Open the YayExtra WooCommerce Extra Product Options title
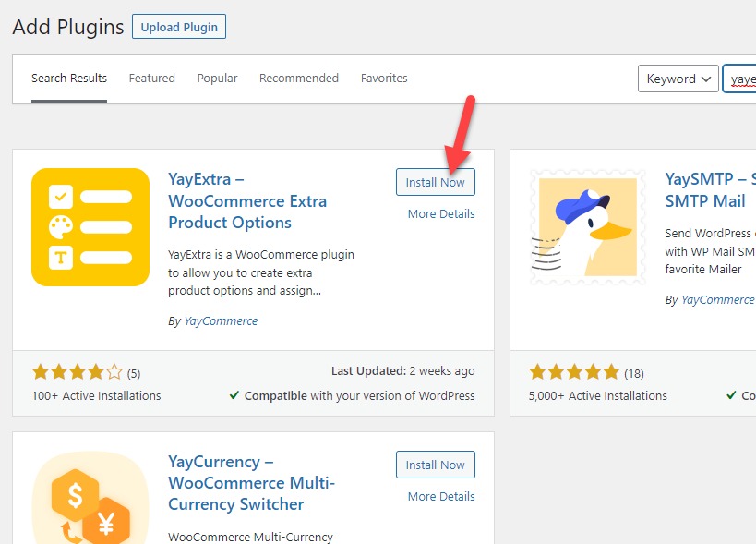The width and height of the screenshot is (756, 544). coord(247,200)
